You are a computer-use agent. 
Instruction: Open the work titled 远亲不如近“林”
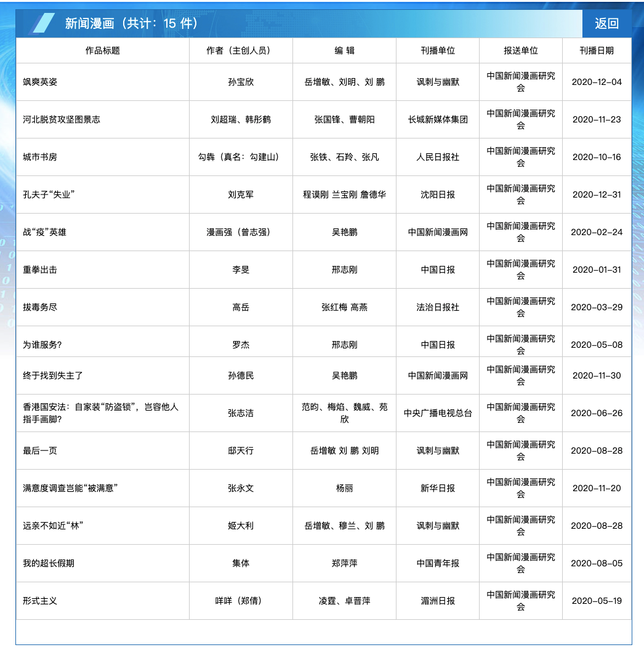(x=53, y=526)
